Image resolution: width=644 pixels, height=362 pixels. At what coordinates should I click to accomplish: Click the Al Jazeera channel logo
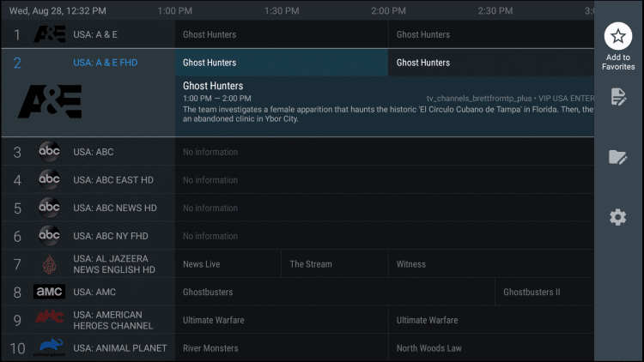pyautogui.click(x=50, y=264)
